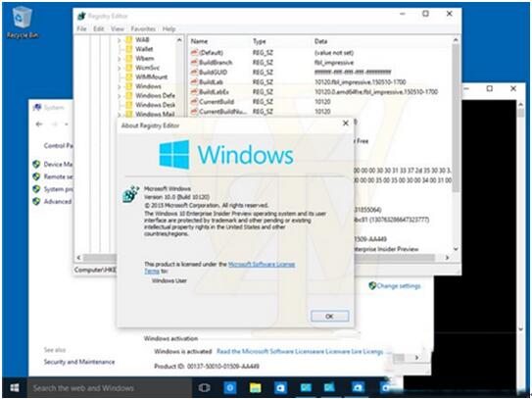Open Security and Maintenance link
Screen dimensions: 532x399
[x=79, y=362]
